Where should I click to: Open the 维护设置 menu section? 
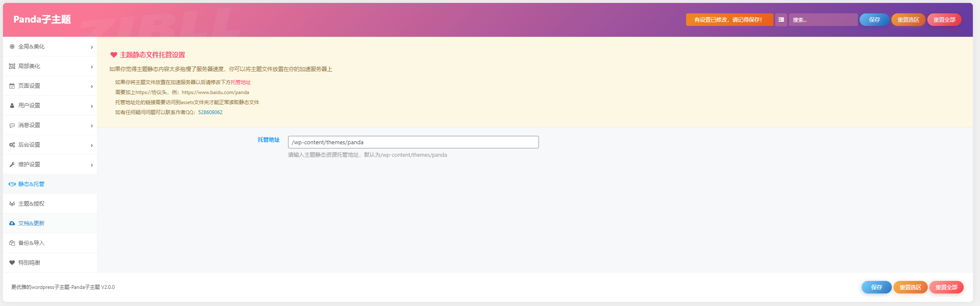[x=50, y=164]
